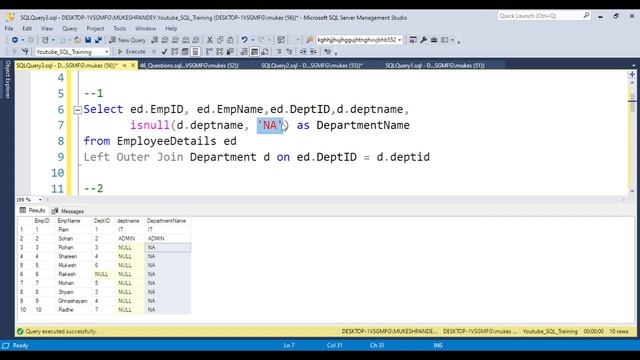Toggle IntelliSense Enabled icon

(x=195, y=52)
